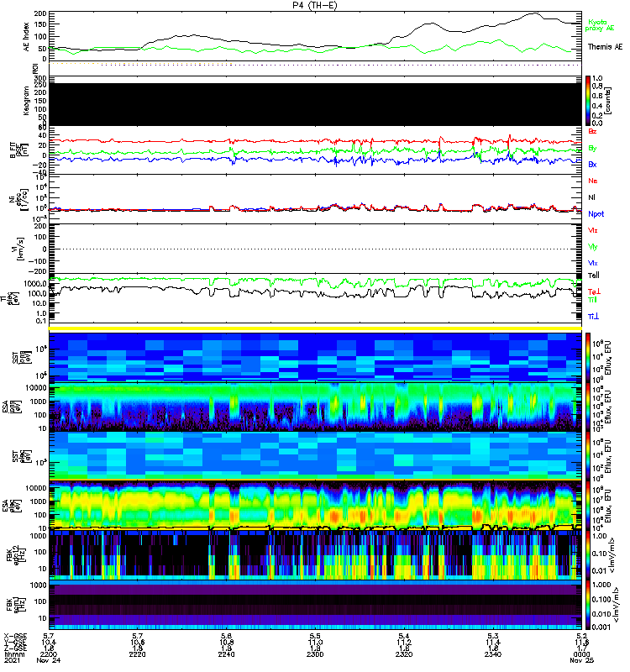Click the plot title P4 (TH-E)

314,5
